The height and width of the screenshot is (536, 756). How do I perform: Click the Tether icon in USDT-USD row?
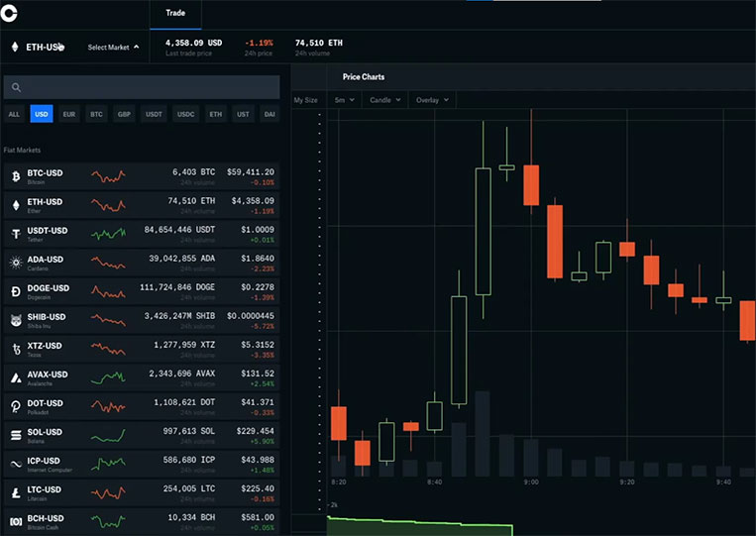coord(16,234)
